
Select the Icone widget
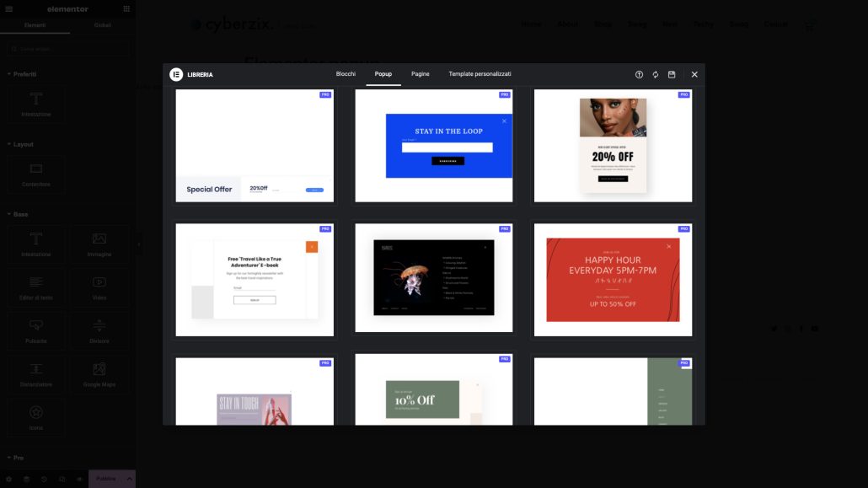tap(35, 417)
